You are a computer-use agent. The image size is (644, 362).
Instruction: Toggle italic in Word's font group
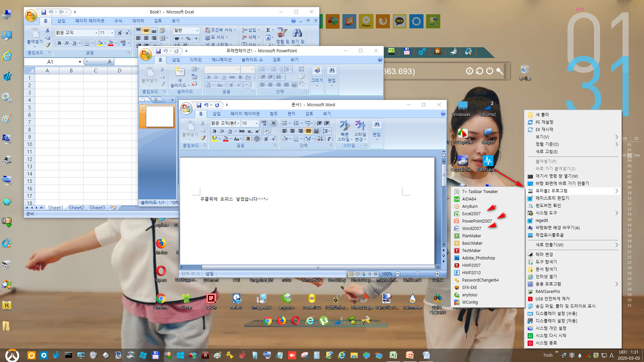(x=222, y=131)
